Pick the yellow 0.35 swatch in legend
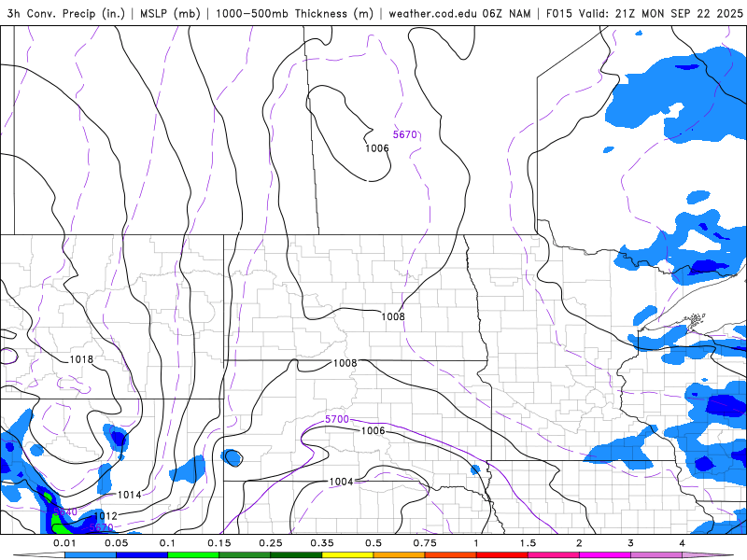The width and height of the screenshot is (747, 560). [347, 555]
